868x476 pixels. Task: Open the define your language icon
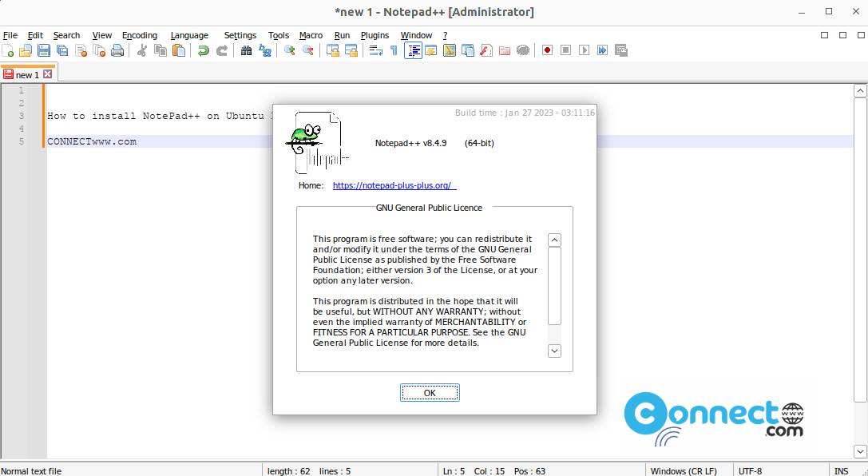point(430,51)
